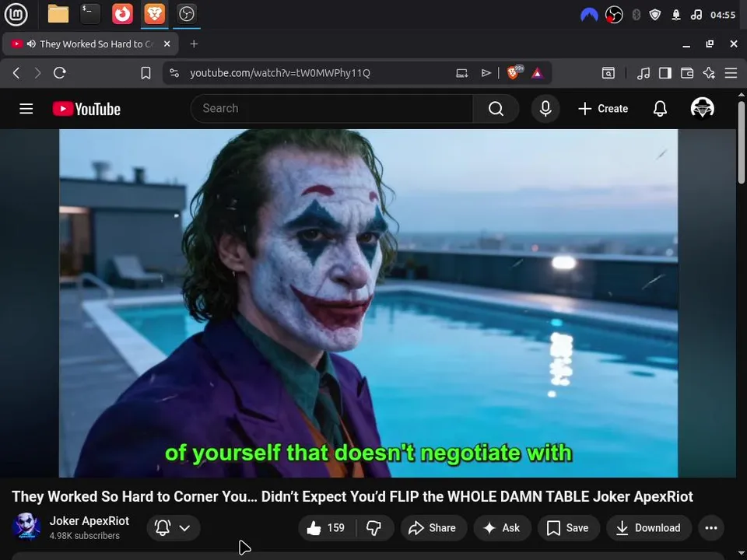Like the video with 159 likes
Screen dimensions: 747x560
pos(327,527)
